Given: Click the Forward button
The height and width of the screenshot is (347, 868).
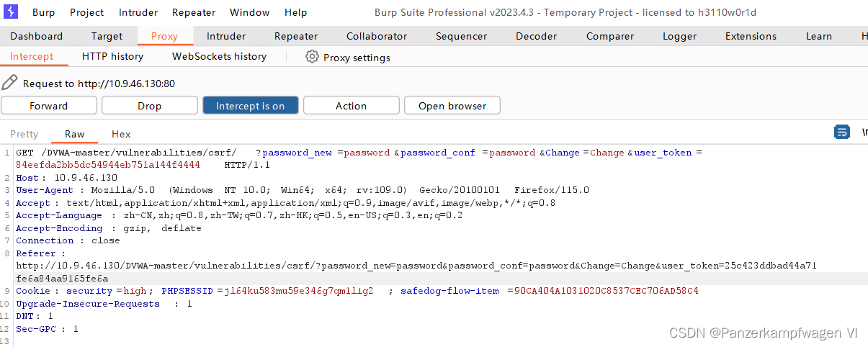Looking at the screenshot, I should pos(49,105).
